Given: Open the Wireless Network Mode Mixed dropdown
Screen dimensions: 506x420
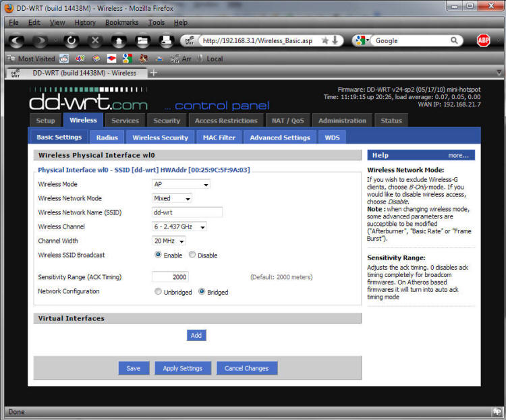Looking at the screenshot, I should 172,198.
